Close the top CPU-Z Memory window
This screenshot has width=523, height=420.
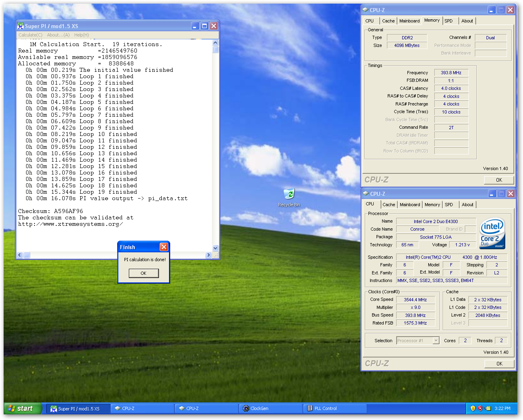[510, 10]
